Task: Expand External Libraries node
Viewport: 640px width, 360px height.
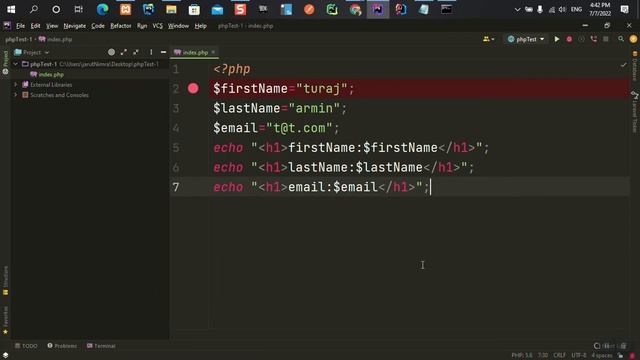Action: click(16, 84)
